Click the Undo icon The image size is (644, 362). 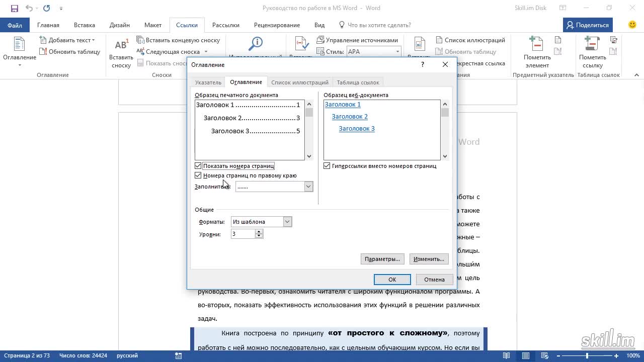29,8
